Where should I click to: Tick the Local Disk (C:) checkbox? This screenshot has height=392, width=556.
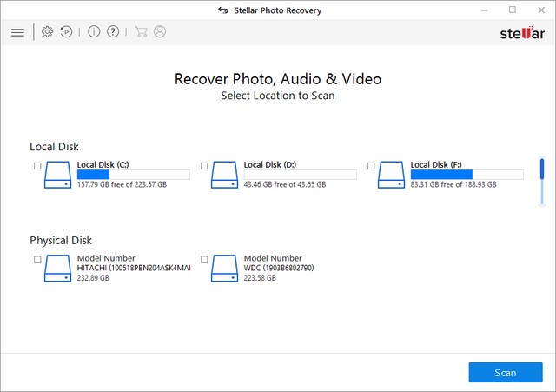coord(37,166)
